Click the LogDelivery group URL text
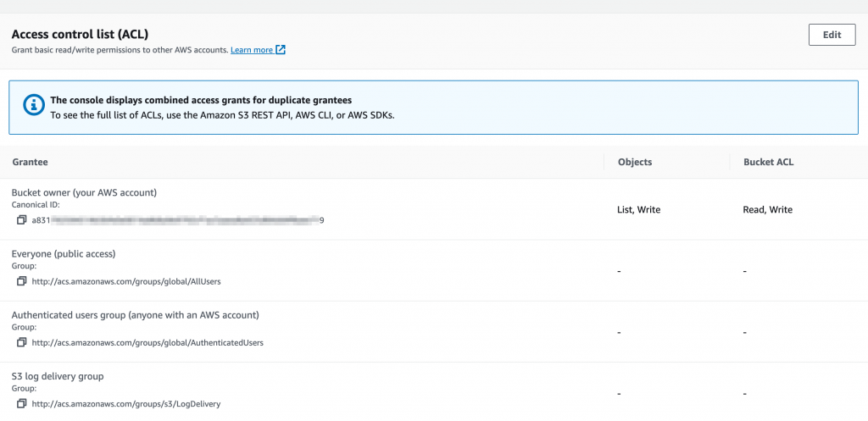Viewport: 868px width, 421px height. (x=126, y=404)
